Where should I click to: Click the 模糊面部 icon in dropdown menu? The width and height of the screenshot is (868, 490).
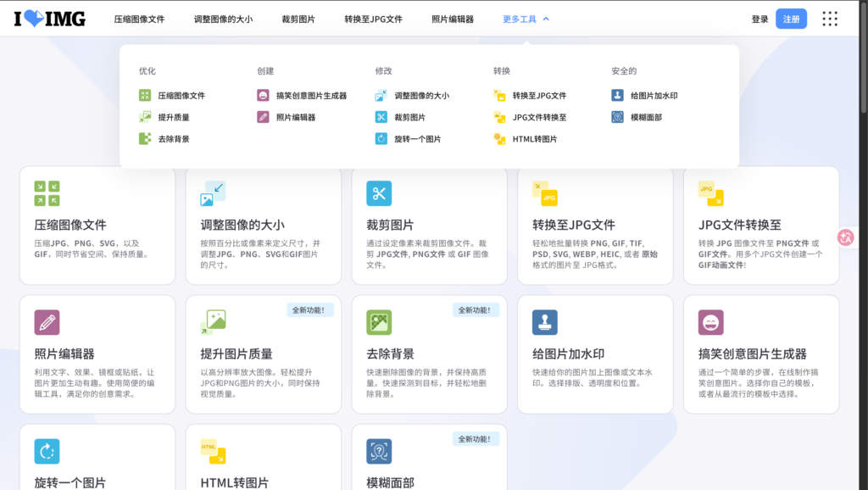pos(617,117)
